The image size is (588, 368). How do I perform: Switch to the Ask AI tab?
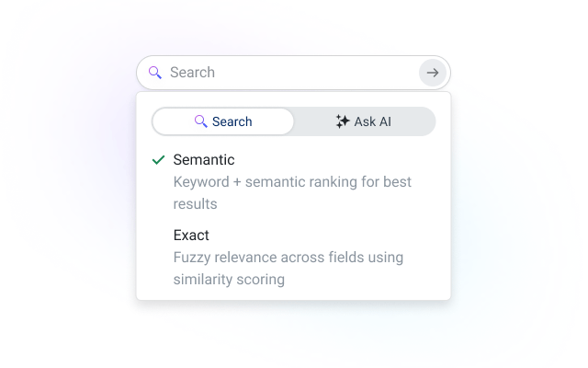coord(364,121)
